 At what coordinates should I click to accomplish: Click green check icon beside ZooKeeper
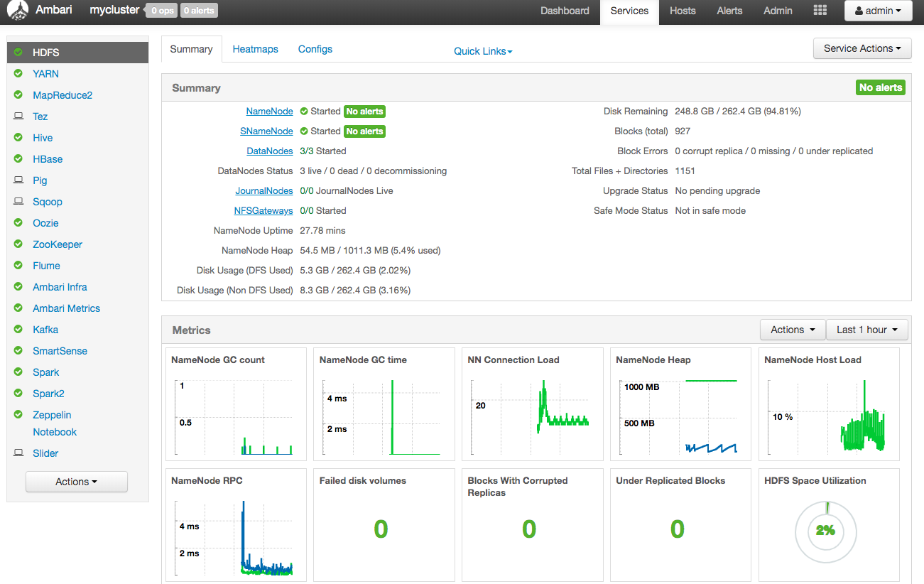[18, 244]
